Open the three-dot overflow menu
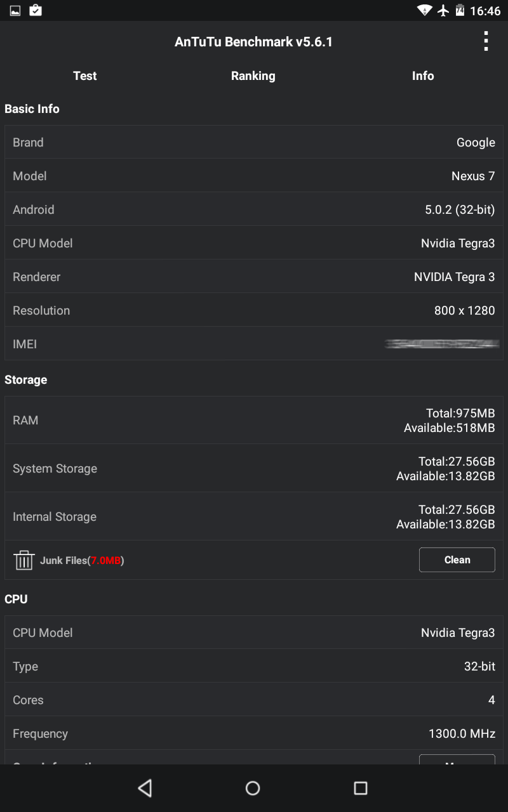Screen dimensions: 508x812 [486, 41]
